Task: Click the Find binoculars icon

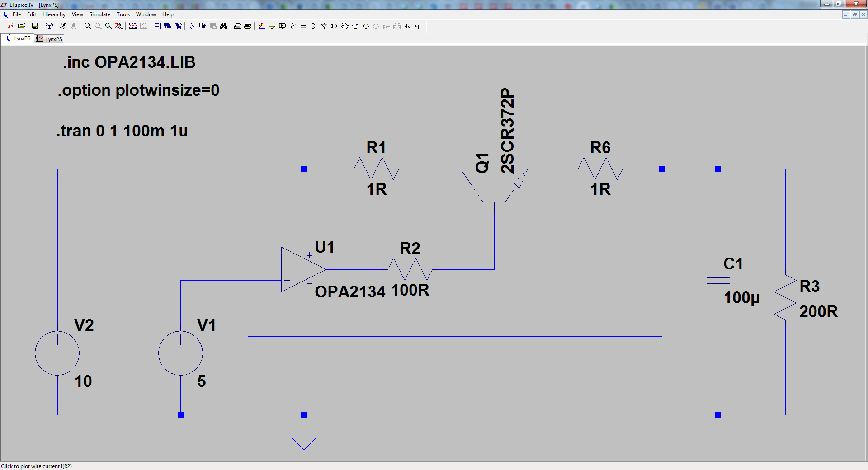Action: tap(223, 26)
